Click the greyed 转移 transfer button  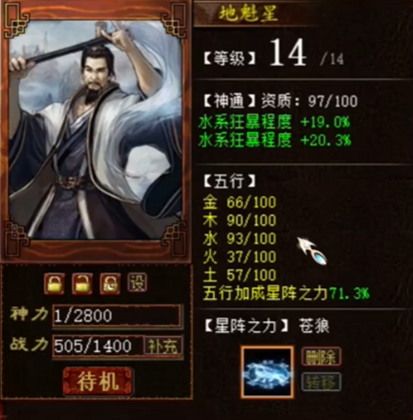(x=321, y=382)
